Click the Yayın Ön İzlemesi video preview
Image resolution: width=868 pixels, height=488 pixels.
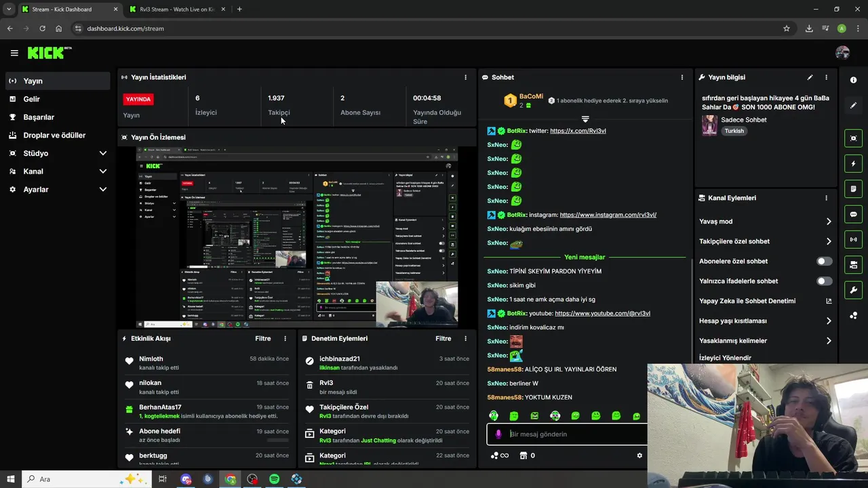click(297, 238)
